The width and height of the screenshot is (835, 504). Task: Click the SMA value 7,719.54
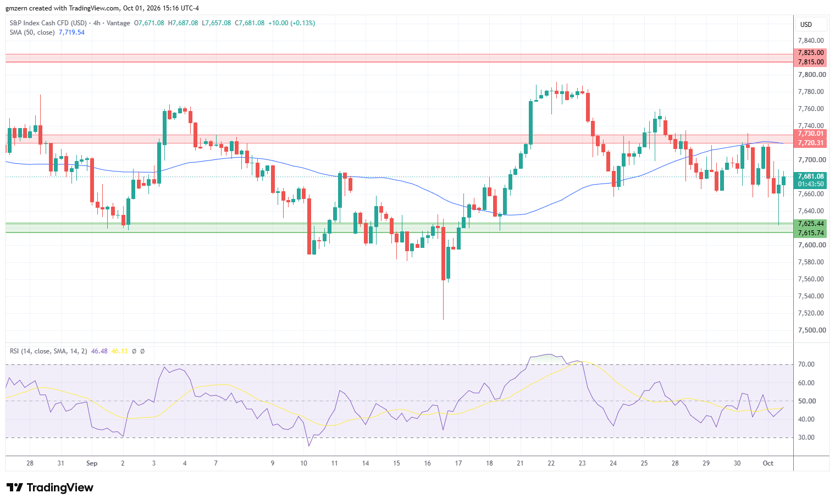point(71,32)
